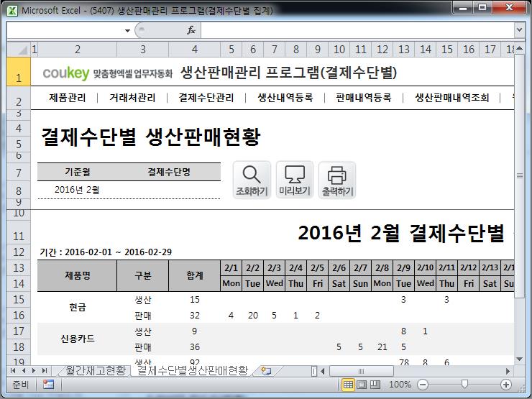Click the Excel application icon in title bar
The height and width of the screenshot is (399, 532).
pos(12,10)
